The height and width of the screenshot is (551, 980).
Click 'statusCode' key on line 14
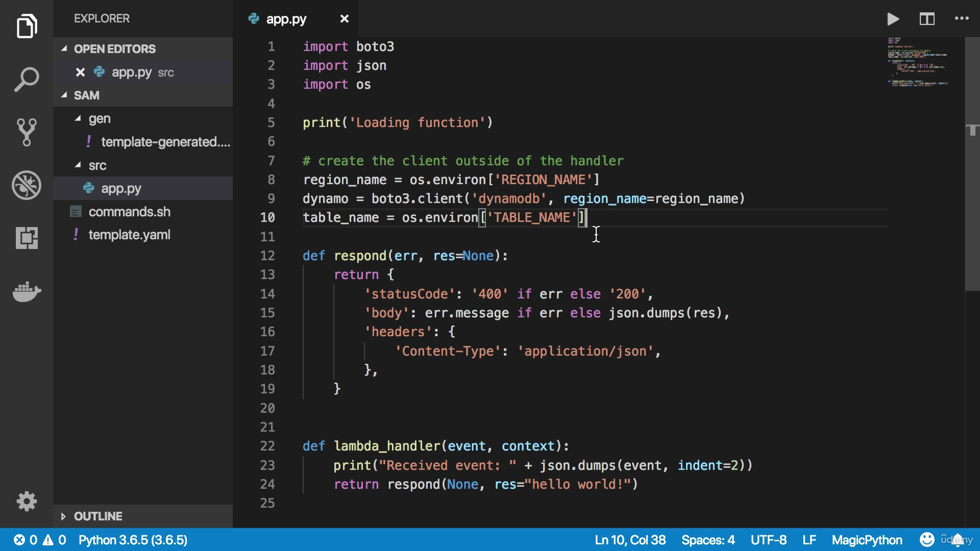tap(409, 294)
